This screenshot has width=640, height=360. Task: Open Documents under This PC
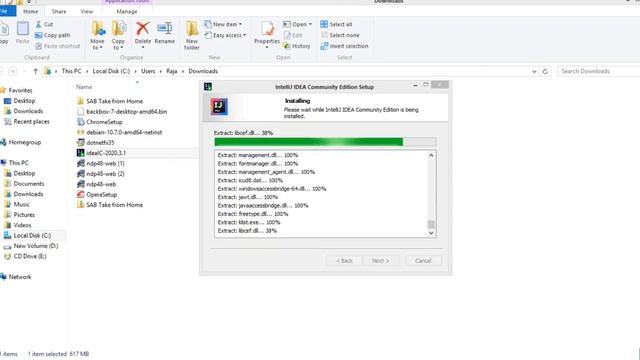pos(24,184)
